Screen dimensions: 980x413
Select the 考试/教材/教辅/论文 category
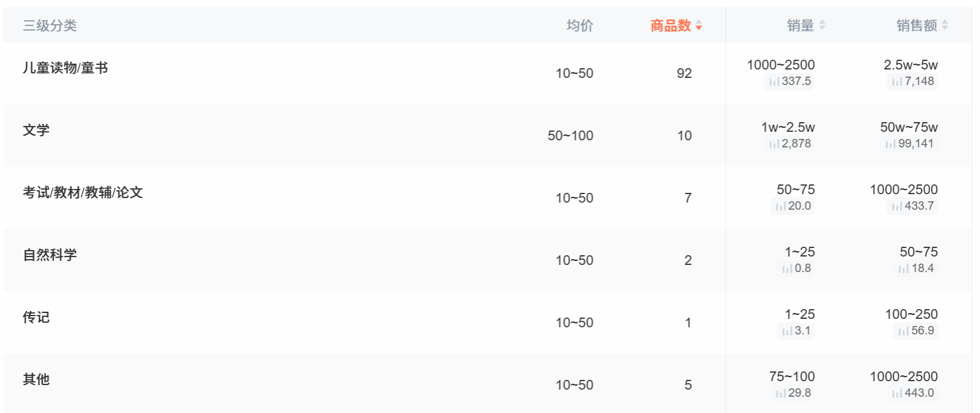pos(83,192)
